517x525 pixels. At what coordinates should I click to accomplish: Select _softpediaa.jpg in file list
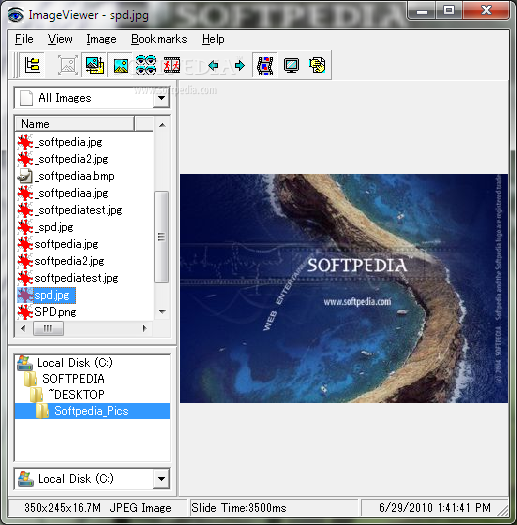coord(72,193)
